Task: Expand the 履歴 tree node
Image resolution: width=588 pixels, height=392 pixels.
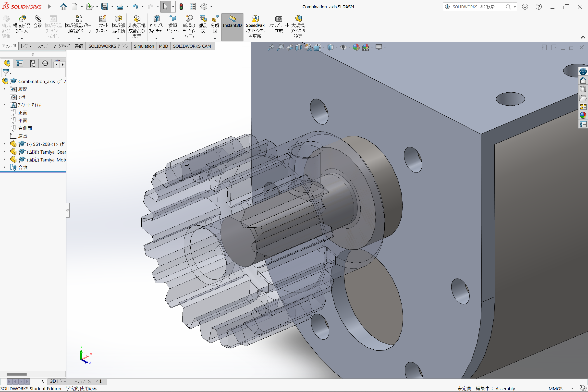Action: 4,89
